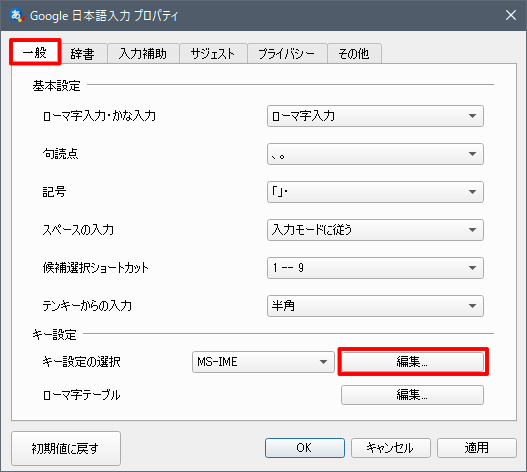Click 編集 button next to キー設定の選択
The image size is (527, 472).
pyautogui.click(x=412, y=362)
